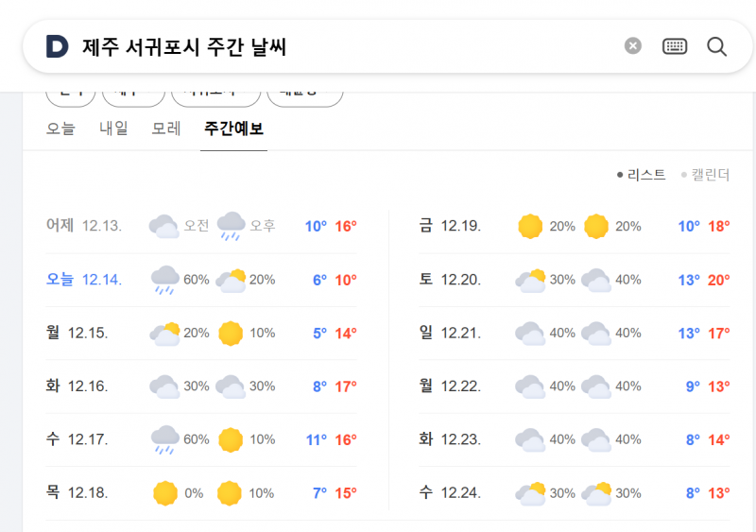Click the 60% morning rain chance for 12.14.
Viewport: 756px width, 532px height.
click(x=197, y=280)
